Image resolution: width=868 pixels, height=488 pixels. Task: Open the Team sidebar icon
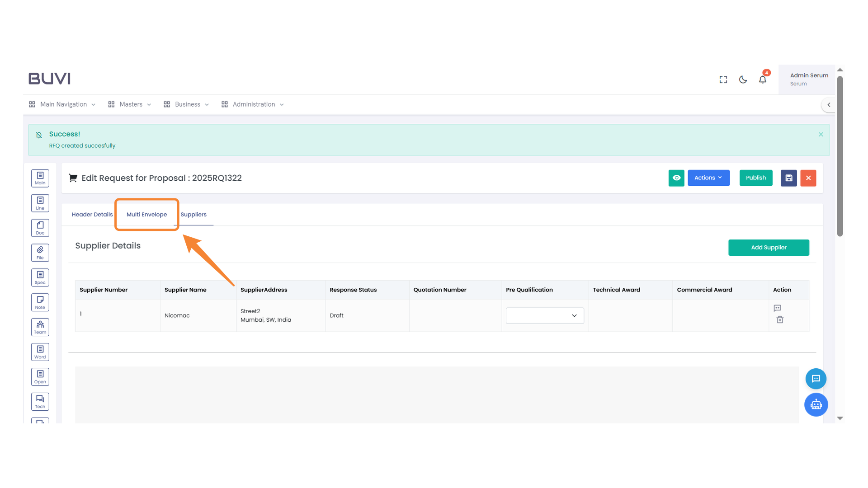[40, 327]
